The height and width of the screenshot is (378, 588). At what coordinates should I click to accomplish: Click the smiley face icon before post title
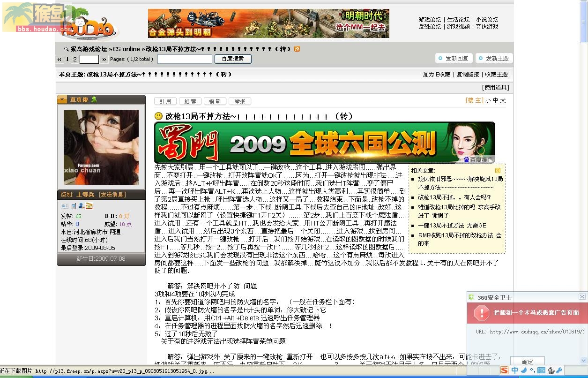tap(158, 116)
